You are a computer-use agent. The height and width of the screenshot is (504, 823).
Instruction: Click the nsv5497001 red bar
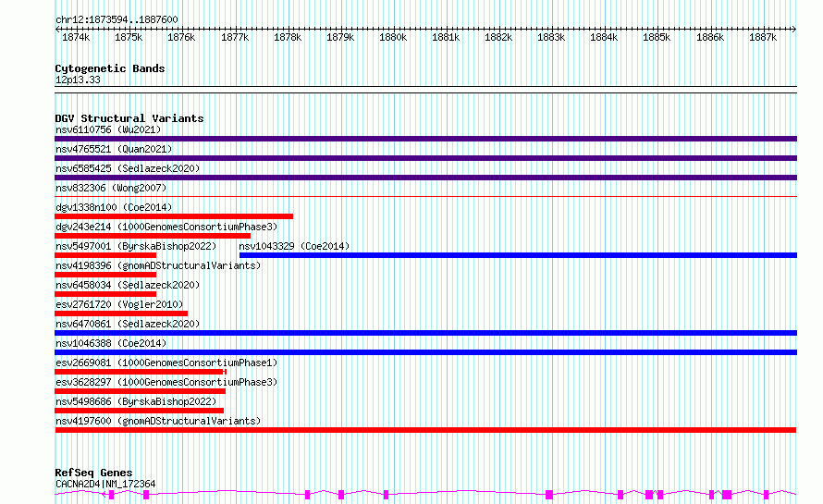click(105, 255)
